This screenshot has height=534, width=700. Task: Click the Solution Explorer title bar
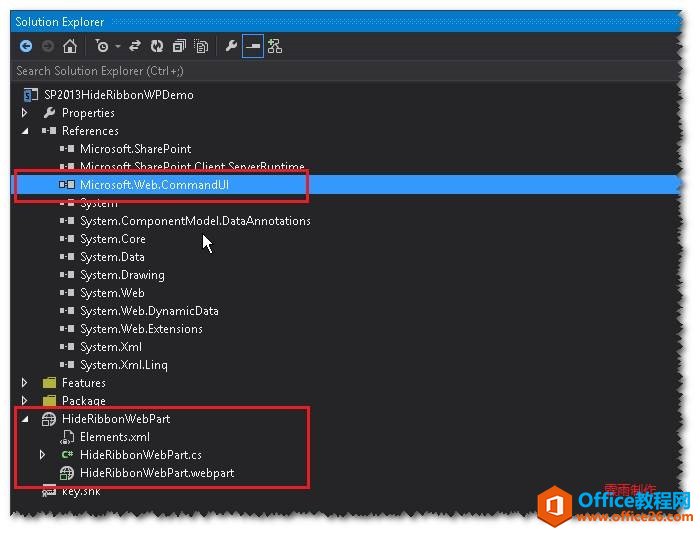click(x=346, y=21)
